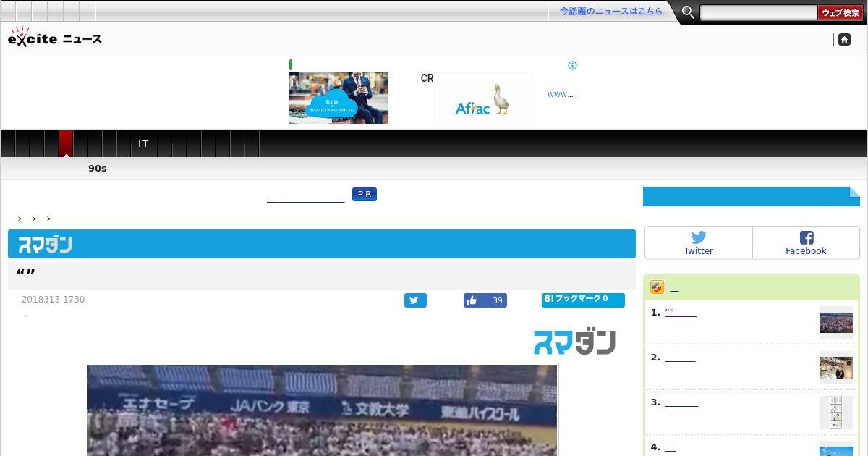Click the blue sidebar header banner

(x=752, y=196)
